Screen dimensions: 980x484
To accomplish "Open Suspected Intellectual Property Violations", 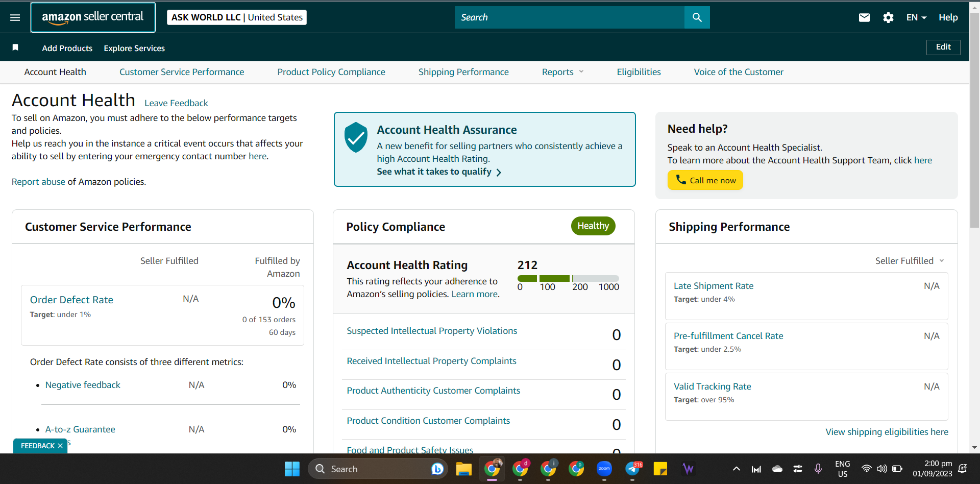I will click(x=432, y=331).
